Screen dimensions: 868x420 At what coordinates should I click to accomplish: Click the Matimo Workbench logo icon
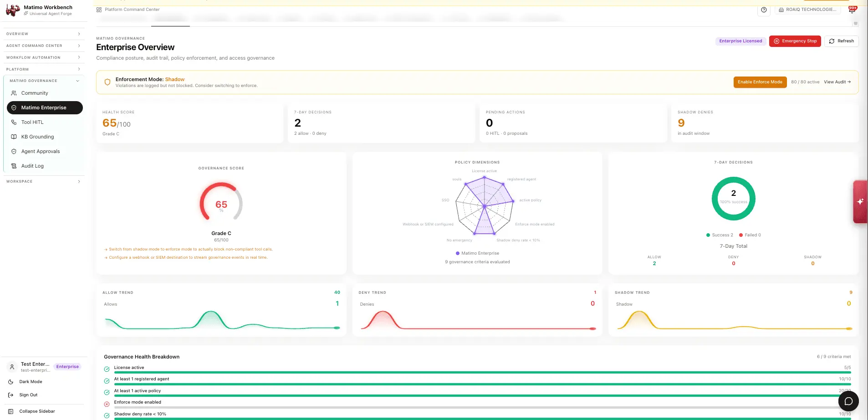(x=13, y=10)
